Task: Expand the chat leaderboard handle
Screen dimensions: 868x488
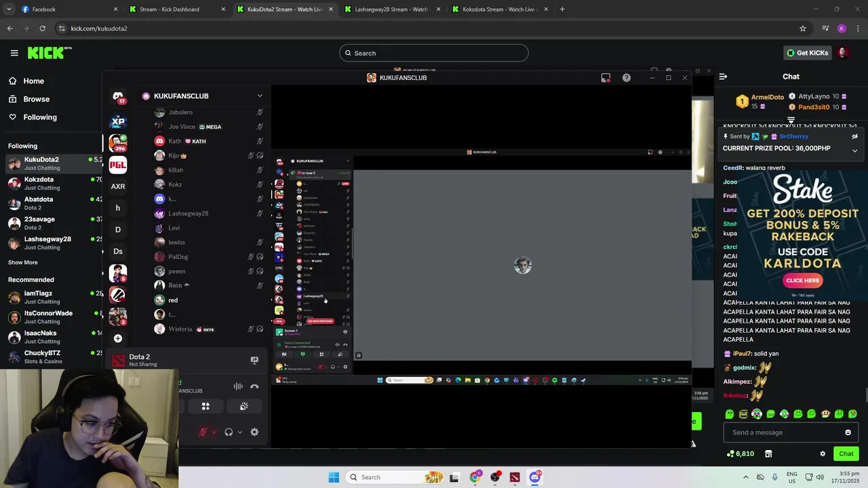Action: click(x=791, y=120)
